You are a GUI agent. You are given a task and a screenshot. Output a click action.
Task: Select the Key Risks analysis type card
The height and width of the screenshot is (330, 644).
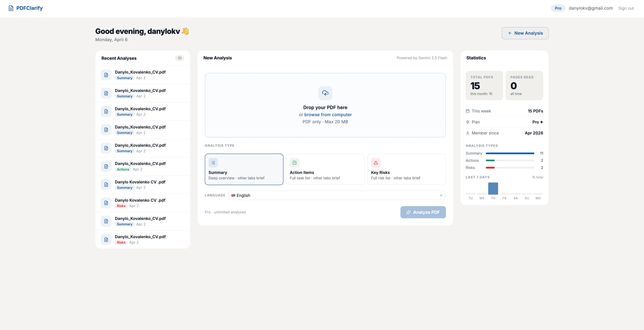tap(406, 169)
